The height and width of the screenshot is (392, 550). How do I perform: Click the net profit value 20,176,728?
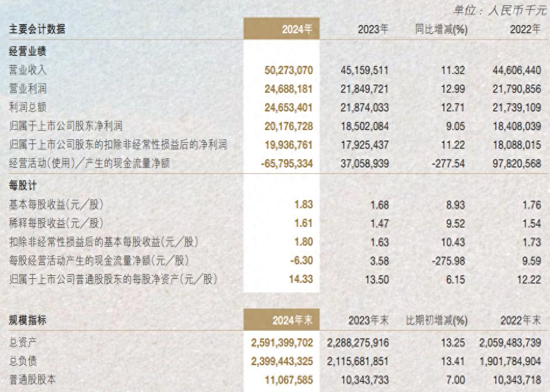pyautogui.click(x=288, y=126)
